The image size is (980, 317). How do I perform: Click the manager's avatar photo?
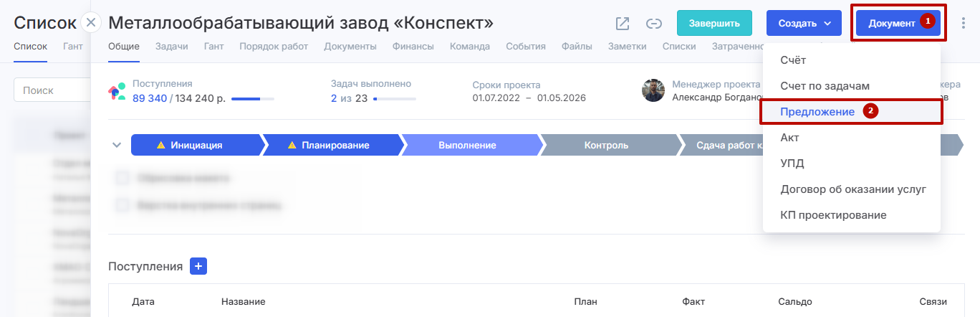pyautogui.click(x=653, y=90)
